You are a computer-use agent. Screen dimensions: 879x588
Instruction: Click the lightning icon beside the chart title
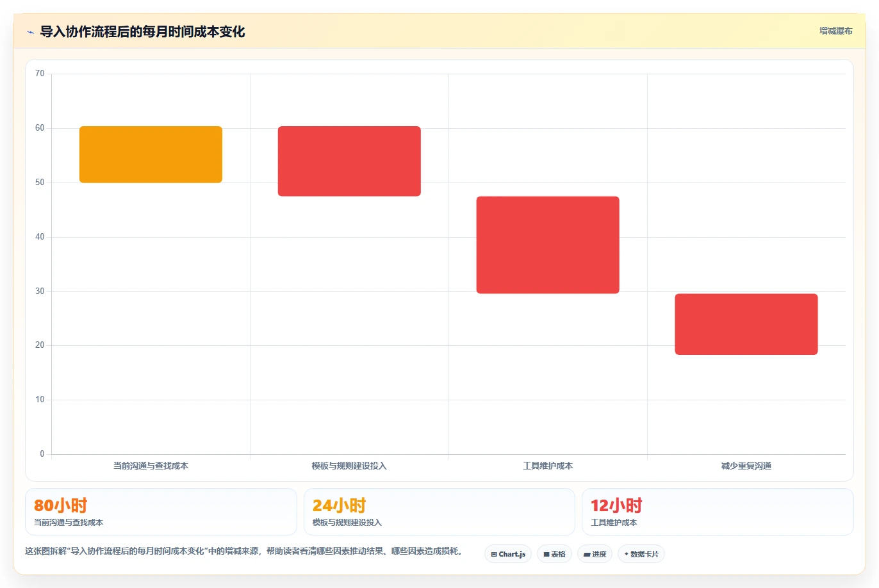pos(30,32)
